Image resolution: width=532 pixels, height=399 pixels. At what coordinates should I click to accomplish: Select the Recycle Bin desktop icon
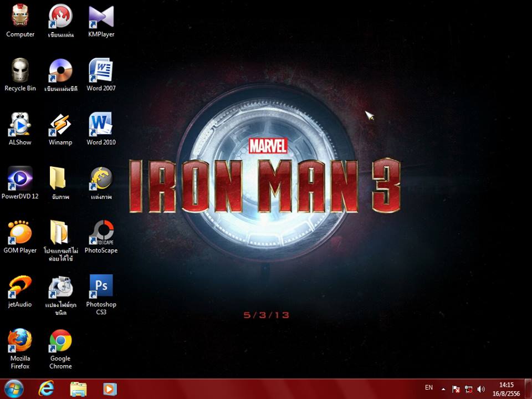(x=20, y=75)
